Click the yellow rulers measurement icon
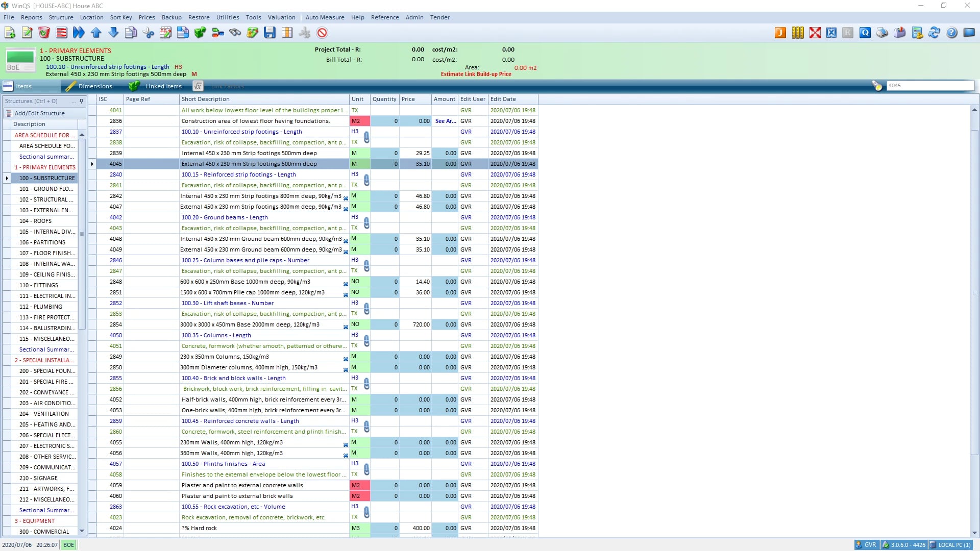This screenshot has height=551, width=980. click(x=798, y=33)
